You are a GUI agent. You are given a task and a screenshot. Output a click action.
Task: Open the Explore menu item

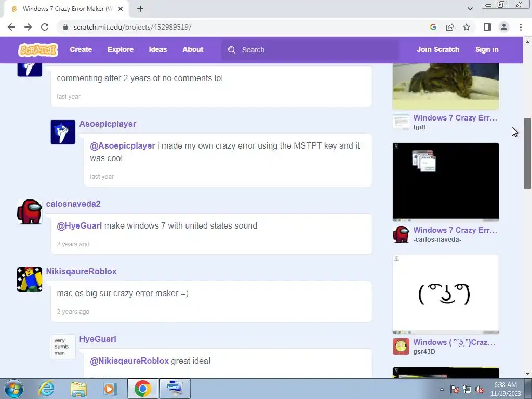pos(121,49)
